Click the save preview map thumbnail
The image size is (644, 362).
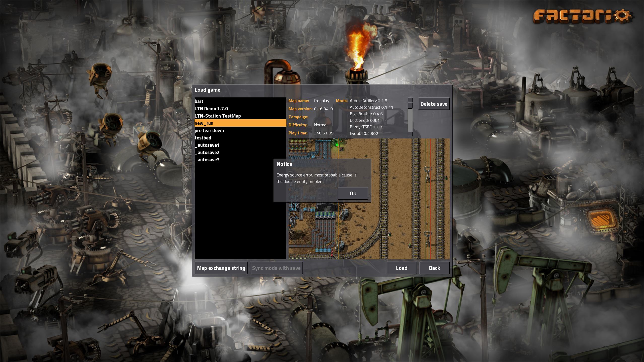(x=369, y=199)
